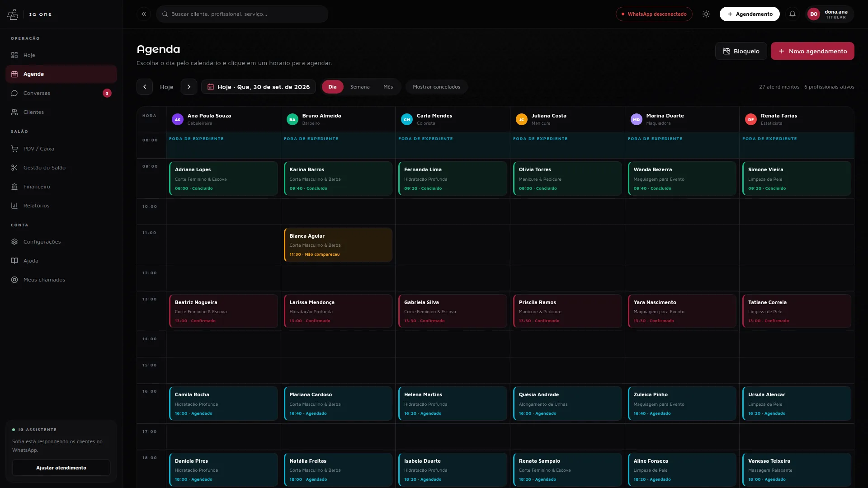This screenshot has width=868, height=488.
Task: Jump to today via Hoje button
Action: pyautogui.click(x=167, y=87)
